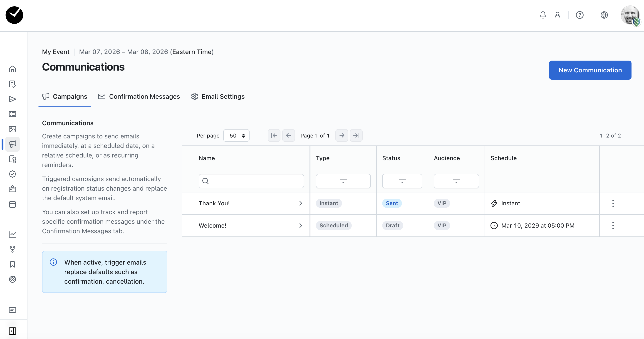Click the New Communication button

[590, 70]
